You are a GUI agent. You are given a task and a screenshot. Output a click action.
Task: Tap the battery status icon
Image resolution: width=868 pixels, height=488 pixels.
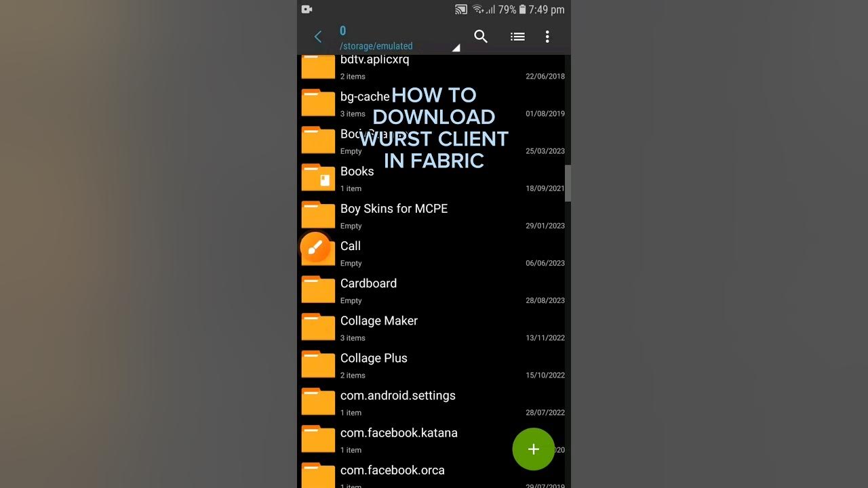(x=523, y=9)
